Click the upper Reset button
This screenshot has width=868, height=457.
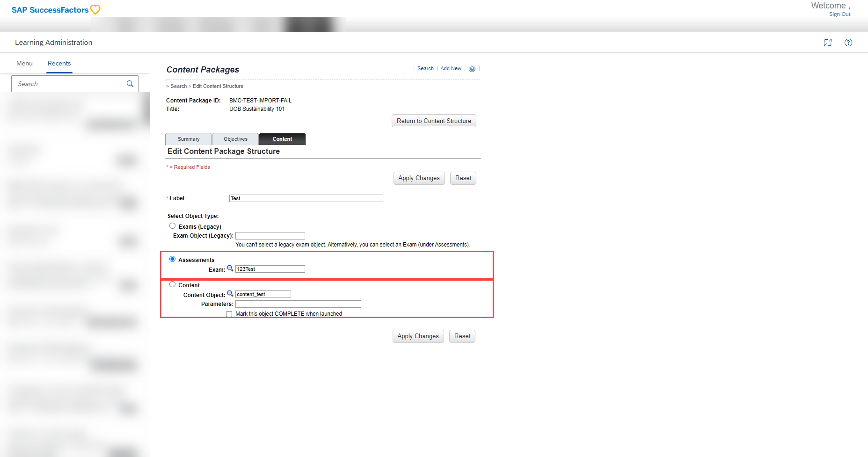[463, 178]
